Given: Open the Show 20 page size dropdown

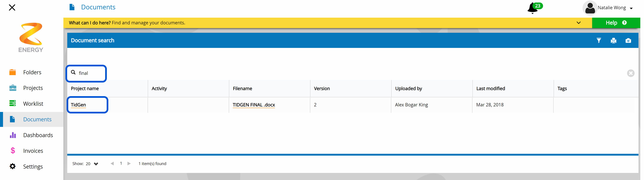Looking at the screenshot, I should 92,164.
